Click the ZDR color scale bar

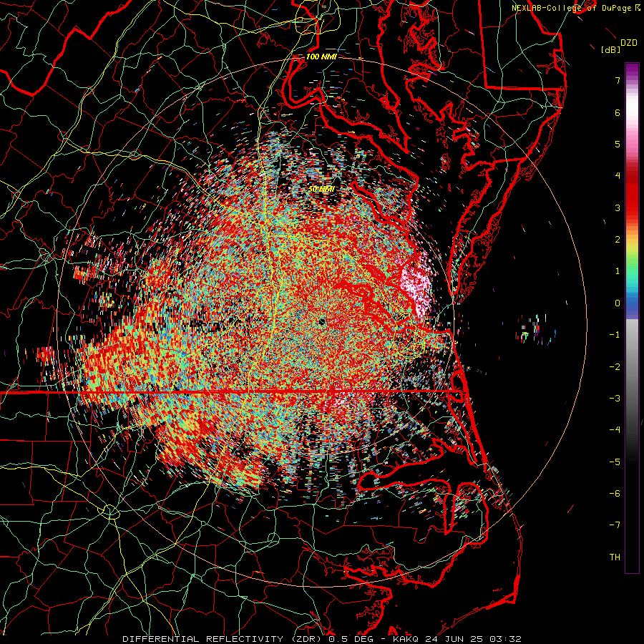point(632,318)
